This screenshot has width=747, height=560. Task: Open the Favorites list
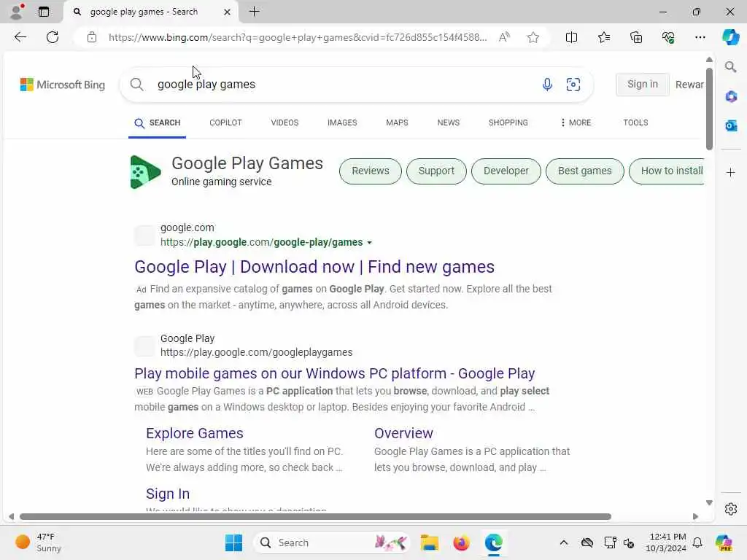click(603, 37)
